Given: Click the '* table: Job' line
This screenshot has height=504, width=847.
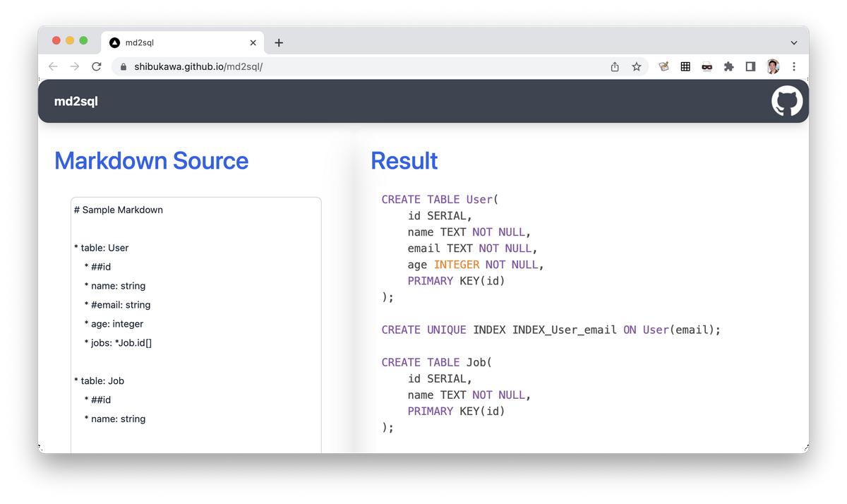Looking at the screenshot, I should pos(99,380).
